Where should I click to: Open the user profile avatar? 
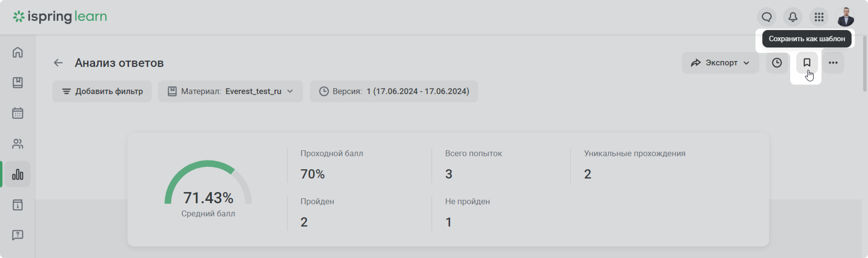pos(845,17)
